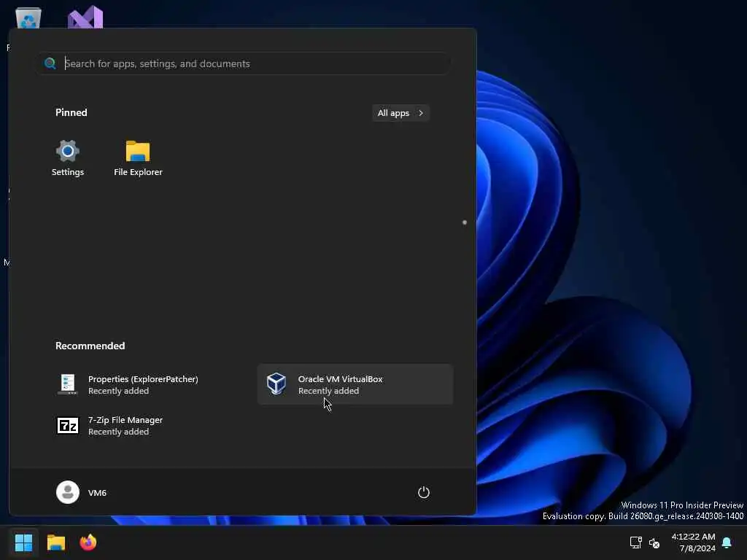Click the Recommended section heading
Screen dimensions: 747x560
click(x=90, y=346)
